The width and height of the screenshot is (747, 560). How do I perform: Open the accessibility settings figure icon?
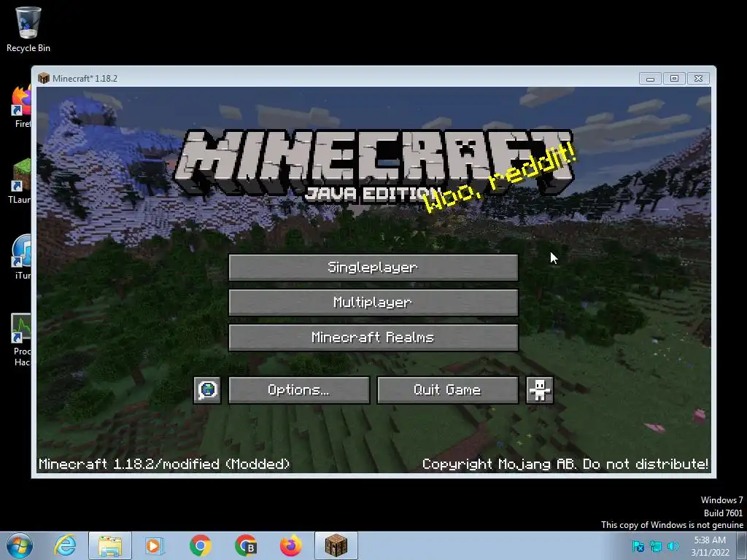click(x=539, y=390)
